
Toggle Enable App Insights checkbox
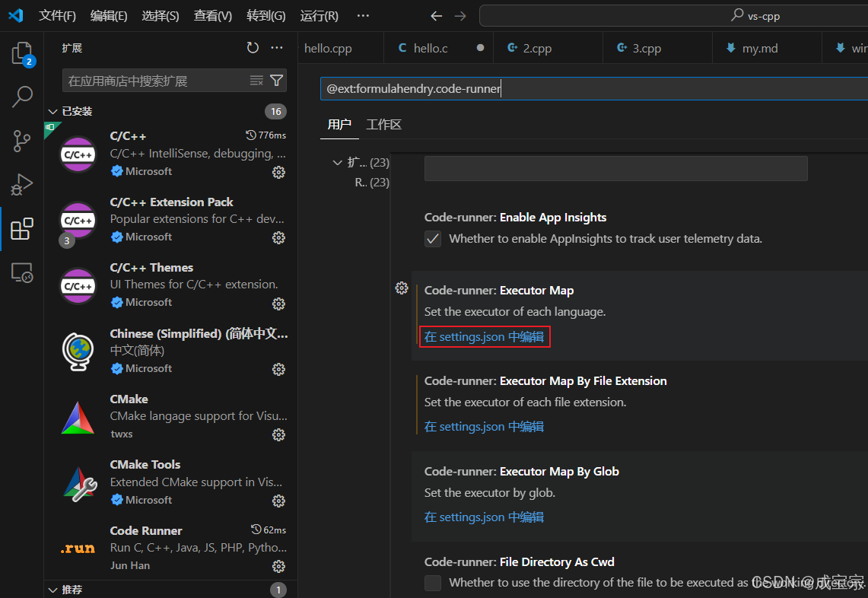433,239
